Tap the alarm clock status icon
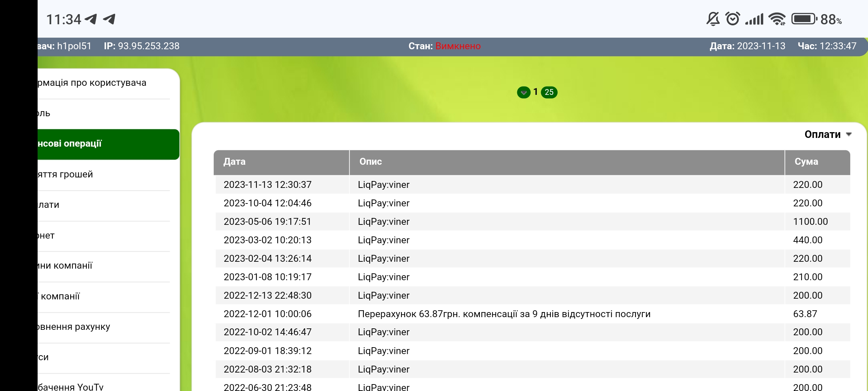 point(733,19)
